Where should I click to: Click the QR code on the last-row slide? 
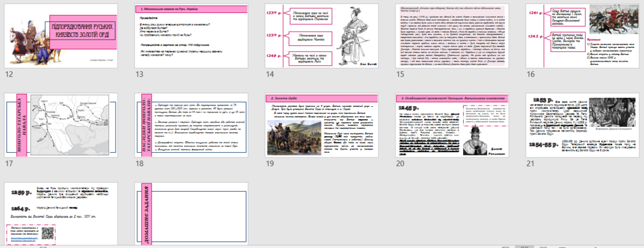(x=48, y=234)
